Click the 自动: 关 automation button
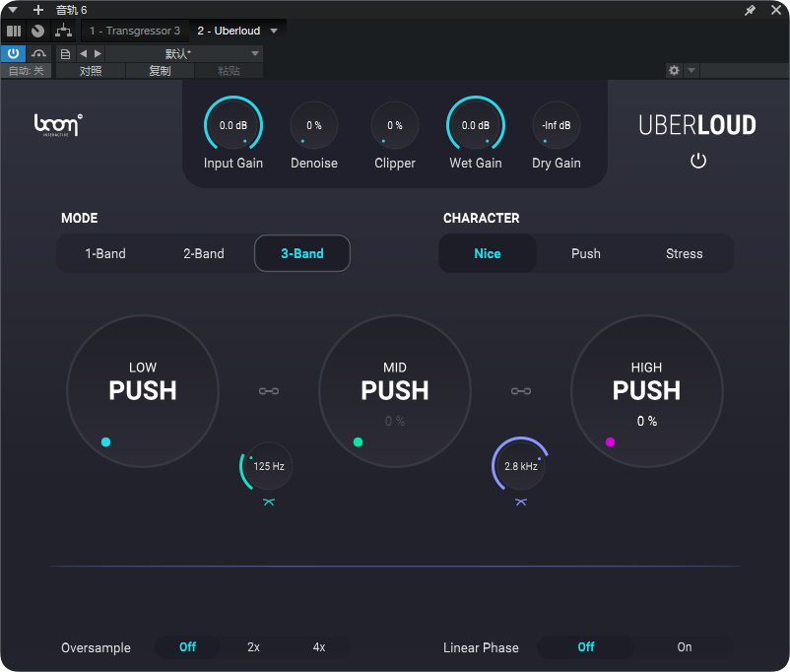790x672 pixels. tap(27, 71)
